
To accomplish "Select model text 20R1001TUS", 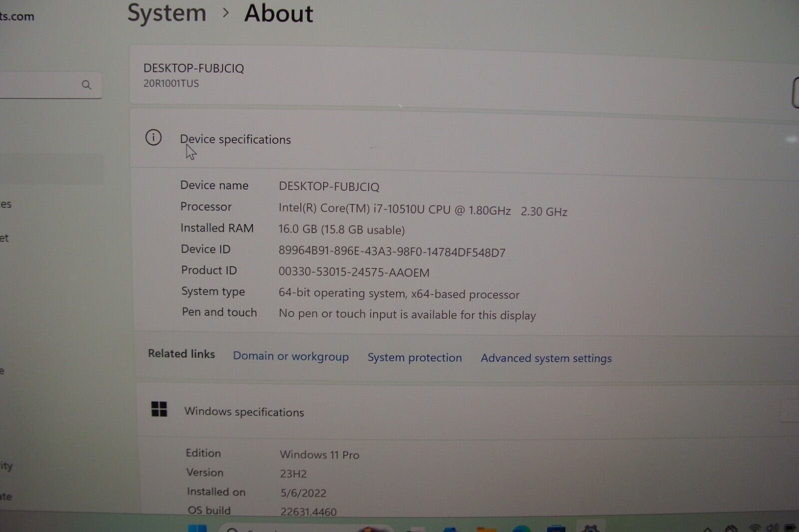I will pos(171,83).
